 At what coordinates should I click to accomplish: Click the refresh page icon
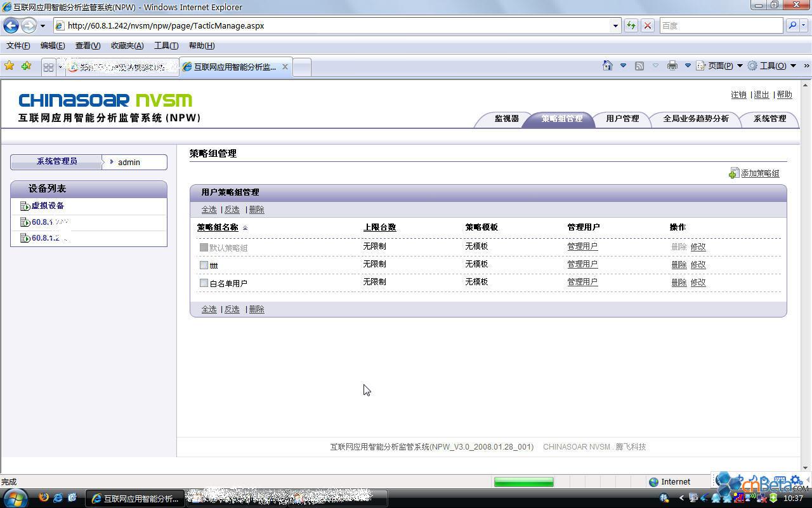click(x=631, y=25)
